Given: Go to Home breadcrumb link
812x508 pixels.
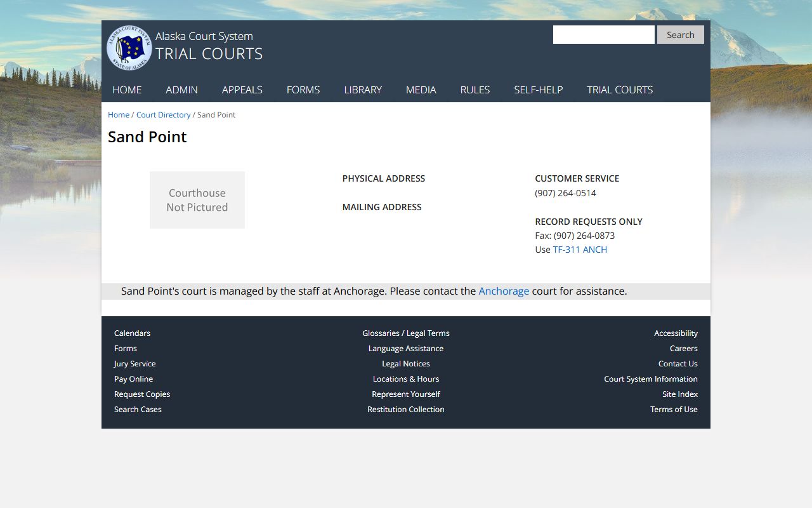Looking at the screenshot, I should click(119, 115).
